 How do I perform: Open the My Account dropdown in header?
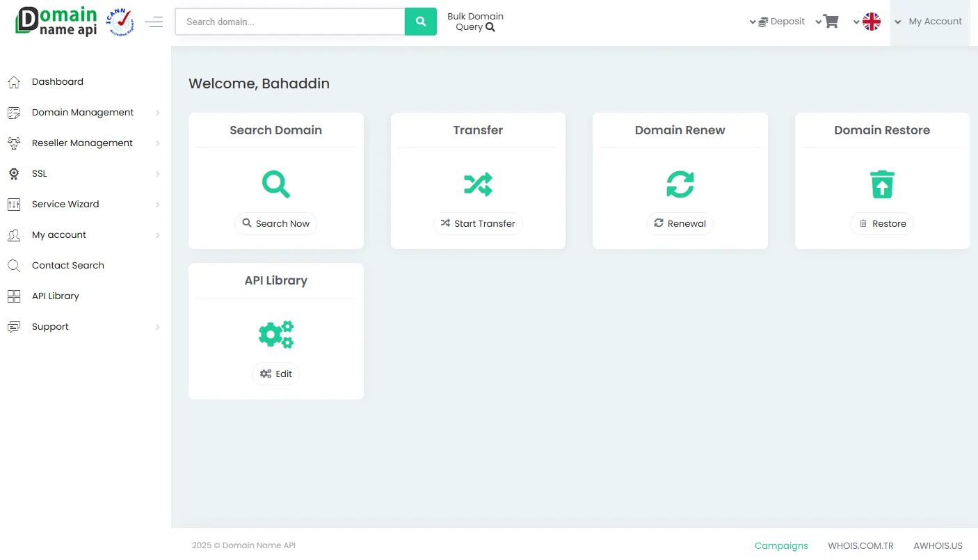tap(929, 22)
